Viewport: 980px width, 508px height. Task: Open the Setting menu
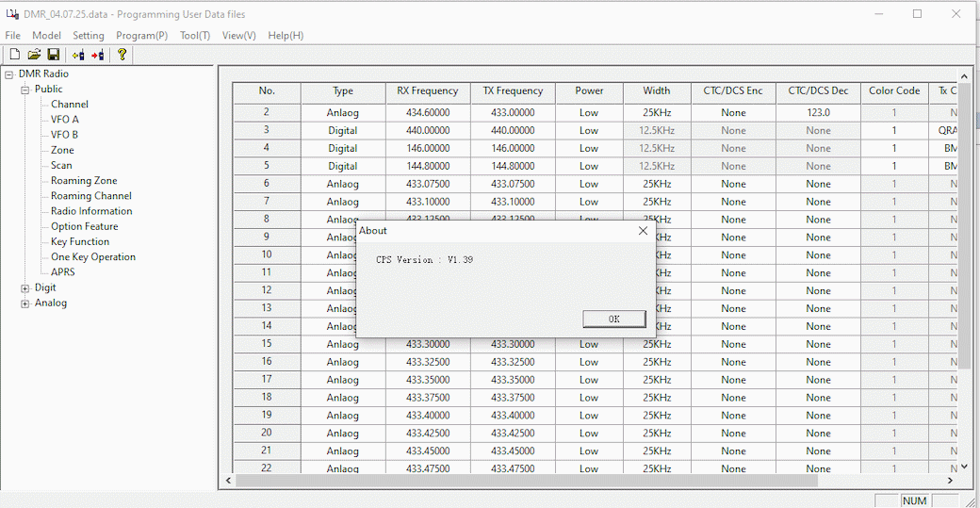(x=89, y=36)
